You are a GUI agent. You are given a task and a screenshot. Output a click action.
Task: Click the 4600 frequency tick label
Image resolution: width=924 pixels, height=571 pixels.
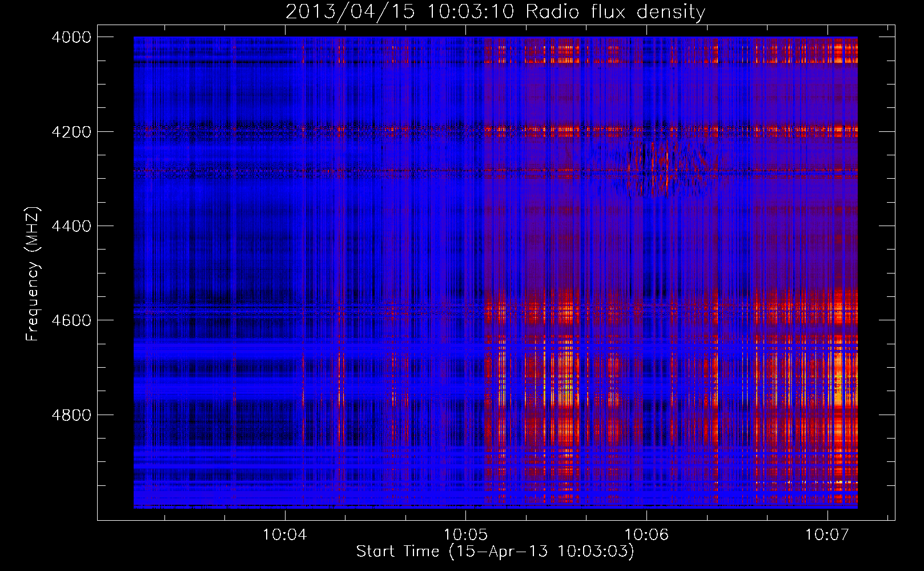pos(71,320)
